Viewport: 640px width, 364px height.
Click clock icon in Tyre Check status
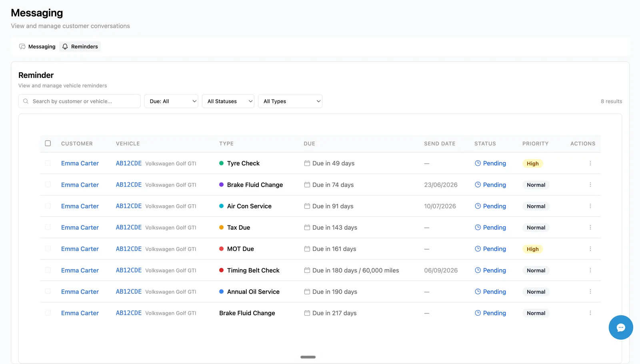click(x=478, y=163)
